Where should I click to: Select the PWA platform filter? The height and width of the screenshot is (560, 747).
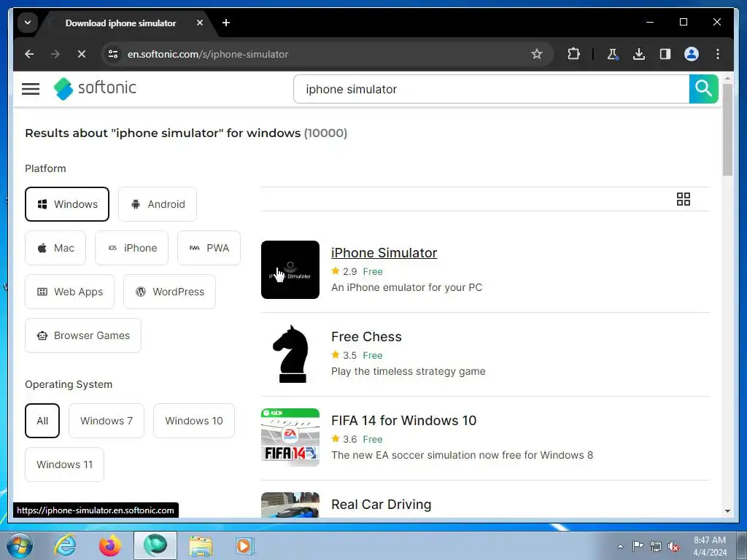(209, 248)
